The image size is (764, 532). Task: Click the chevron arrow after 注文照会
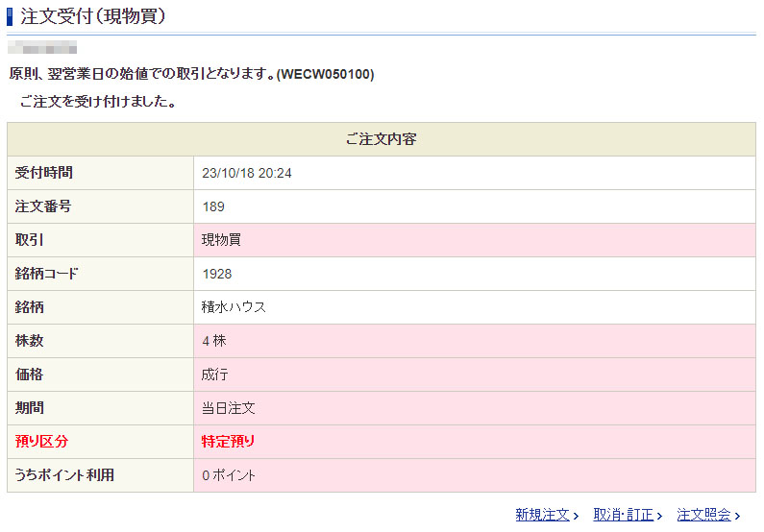[737, 517]
